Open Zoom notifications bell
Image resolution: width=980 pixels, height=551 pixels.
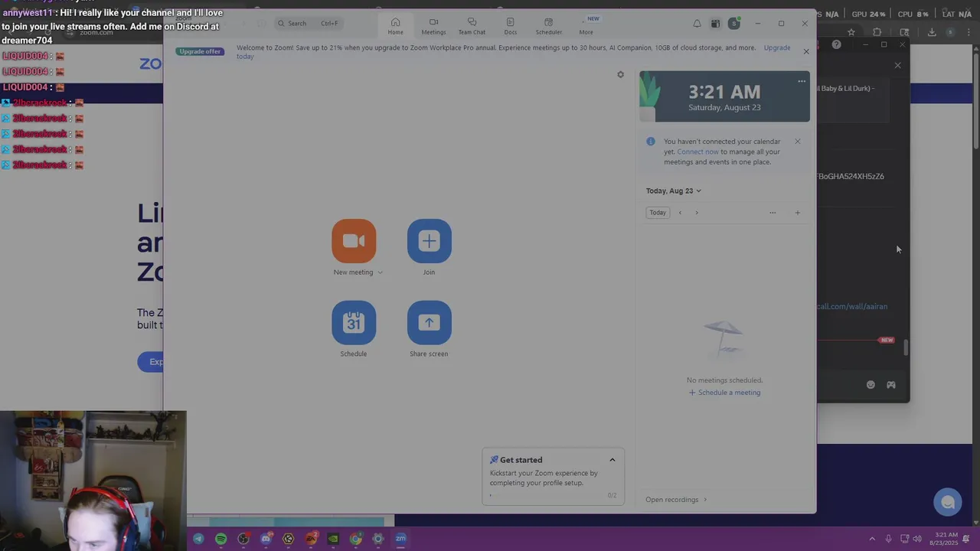point(697,24)
